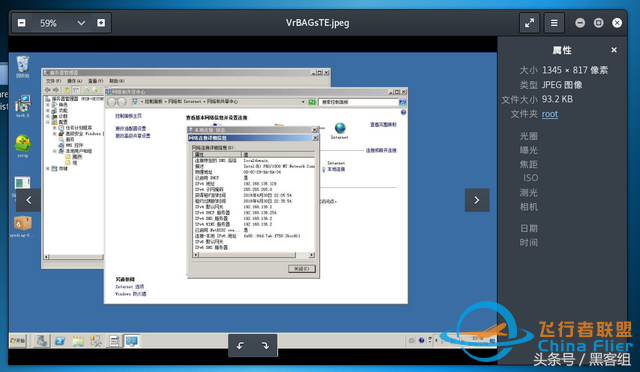
Task: Expand the 存储 tree node
Action: coord(48,168)
